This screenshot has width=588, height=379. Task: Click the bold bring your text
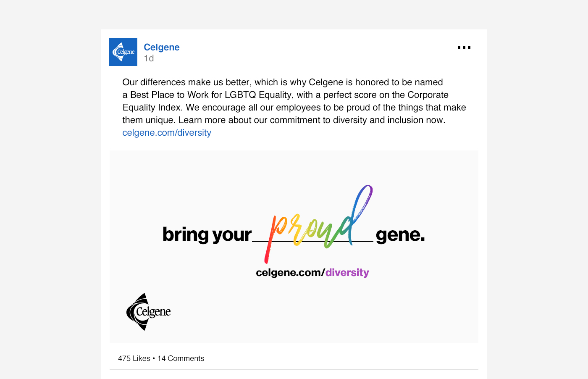pyautogui.click(x=207, y=234)
